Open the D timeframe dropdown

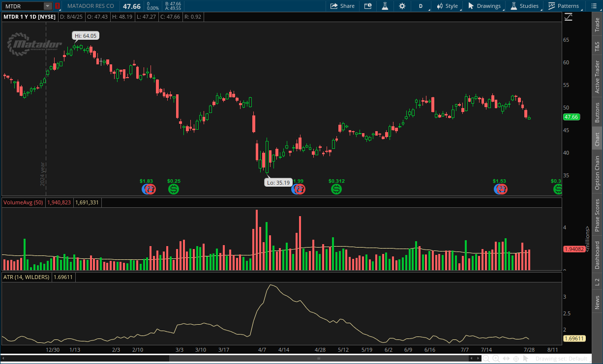421,6
